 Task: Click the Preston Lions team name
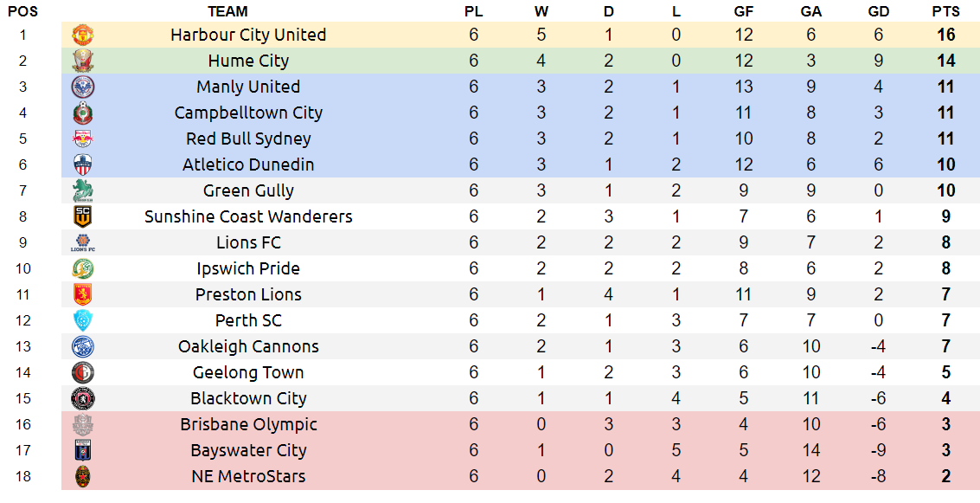point(248,294)
